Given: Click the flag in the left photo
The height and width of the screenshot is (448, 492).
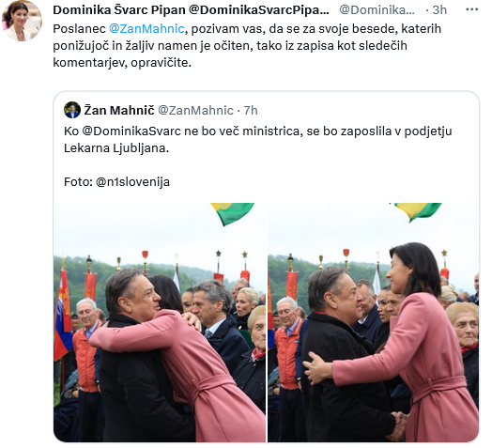Looking at the screenshot, I should (233, 213).
